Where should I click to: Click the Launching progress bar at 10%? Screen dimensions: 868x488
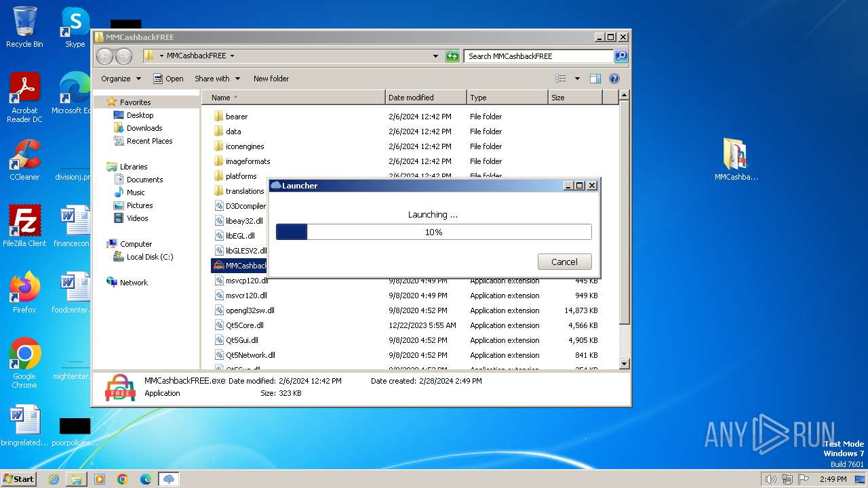pos(434,232)
